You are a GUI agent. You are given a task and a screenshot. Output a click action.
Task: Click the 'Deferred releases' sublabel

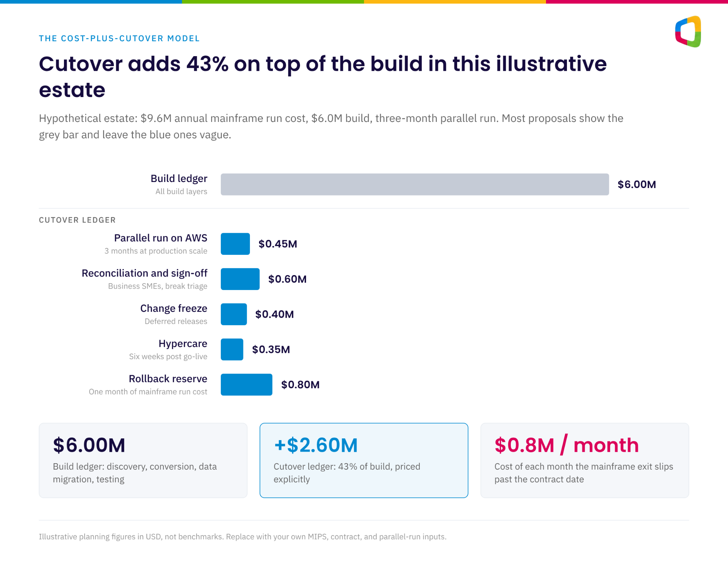(176, 321)
